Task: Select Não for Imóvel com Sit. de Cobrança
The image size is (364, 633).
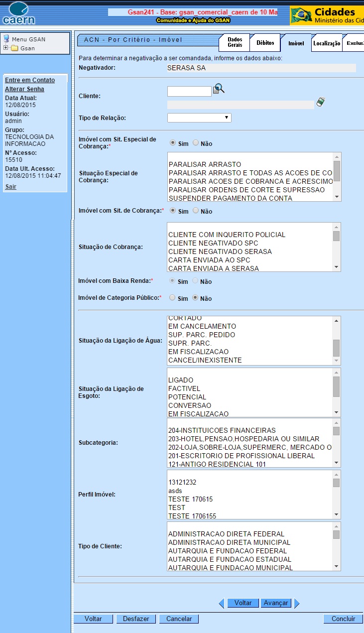Action: (196, 211)
